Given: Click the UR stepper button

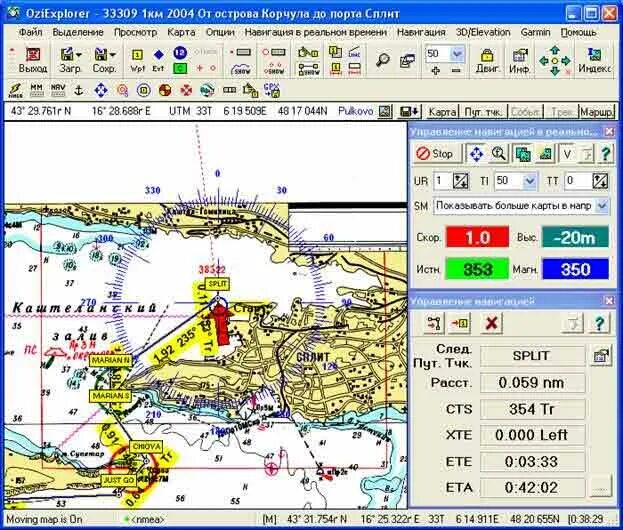Looking at the screenshot, I should 460,181.
